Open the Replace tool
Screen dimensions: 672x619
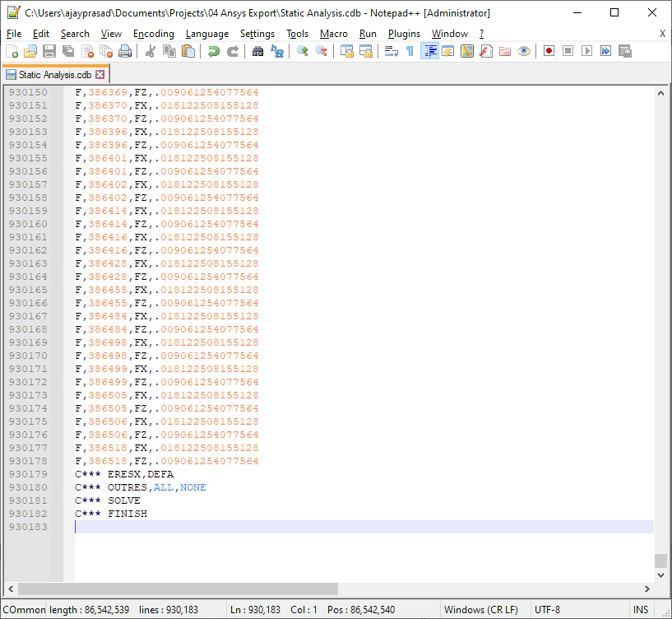click(x=276, y=51)
